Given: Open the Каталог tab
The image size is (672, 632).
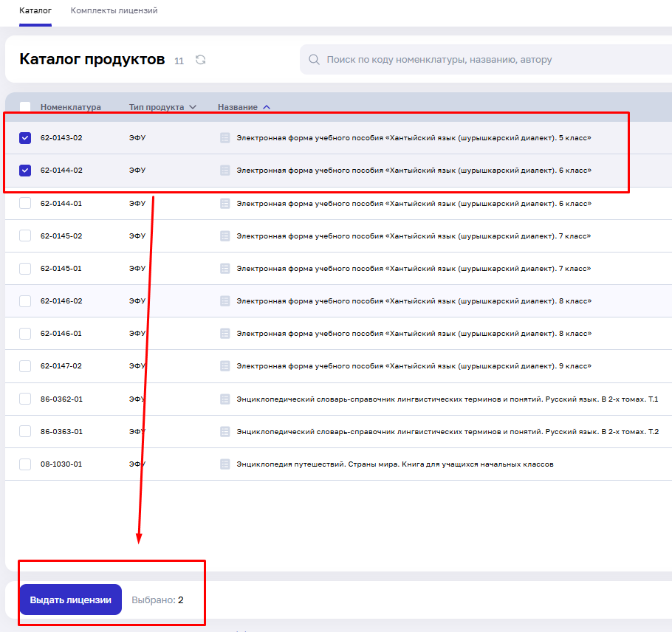Looking at the screenshot, I should (x=35, y=11).
